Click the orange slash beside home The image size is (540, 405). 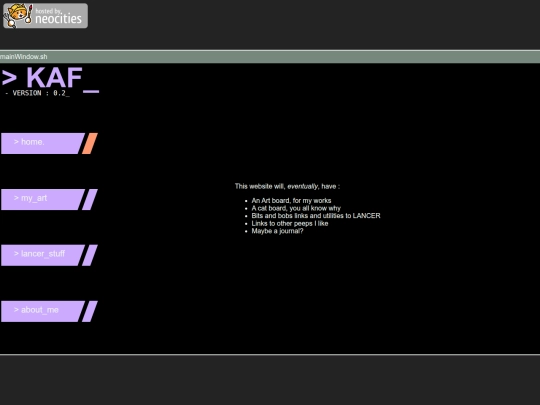(x=90, y=143)
